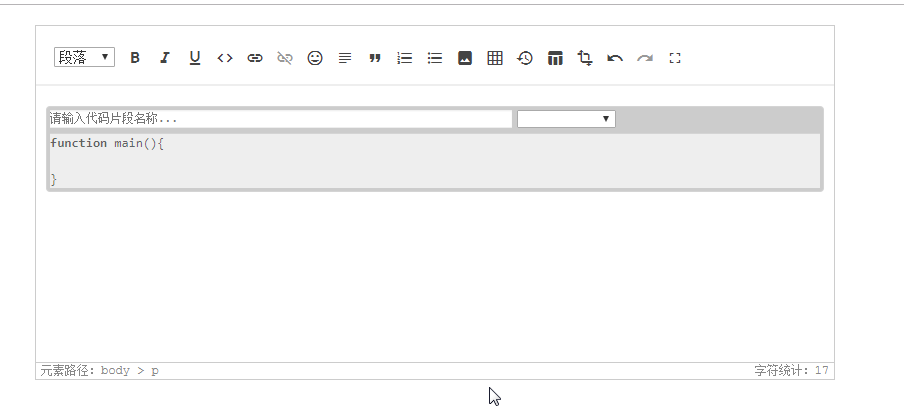Toggle bold formatting
Screen dimensions: 904x409
[135, 58]
